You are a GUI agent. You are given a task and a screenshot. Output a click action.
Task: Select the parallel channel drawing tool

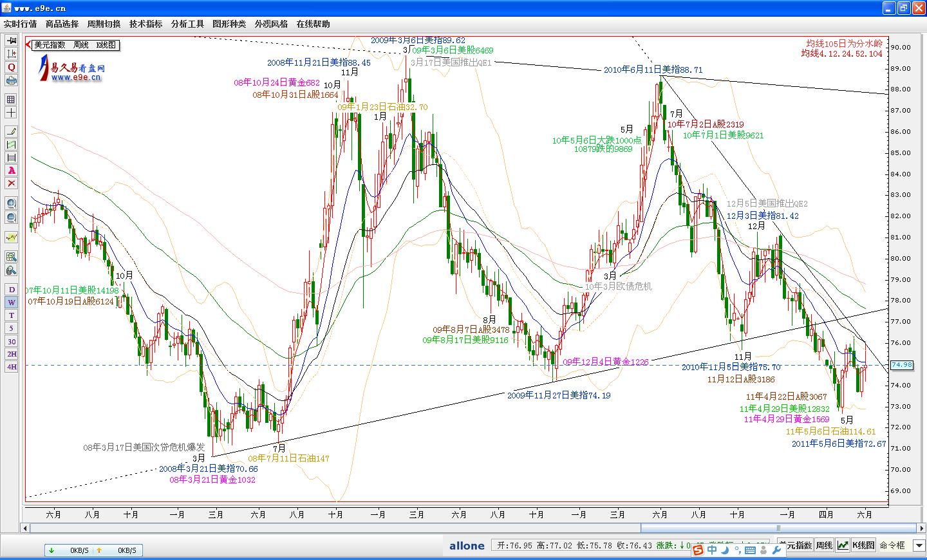tap(11, 145)
